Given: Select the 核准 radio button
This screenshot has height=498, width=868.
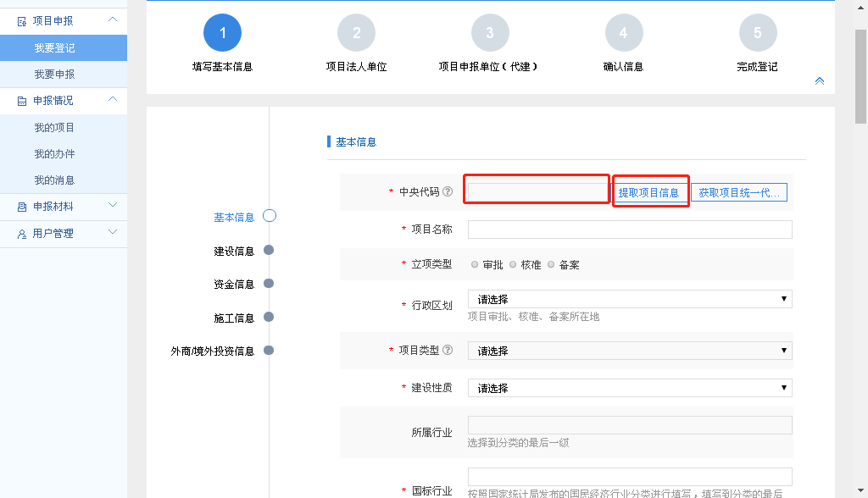Looking at the screenshot, I should [x=513, y=265].
